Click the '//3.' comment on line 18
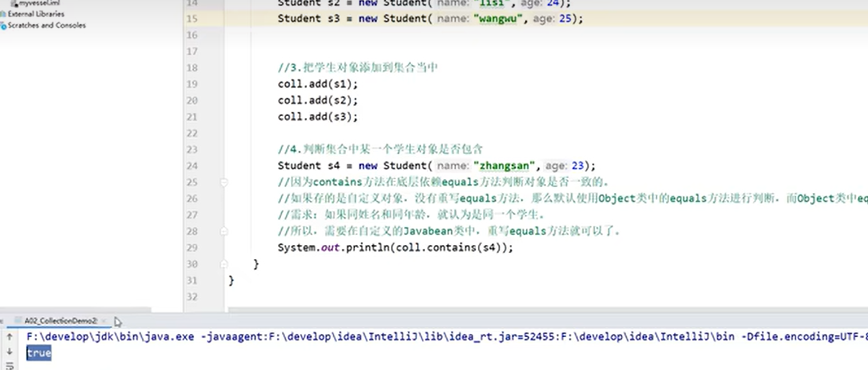This screenshot has width=868, height=370. pyautogui.click(x=358, y=68)
